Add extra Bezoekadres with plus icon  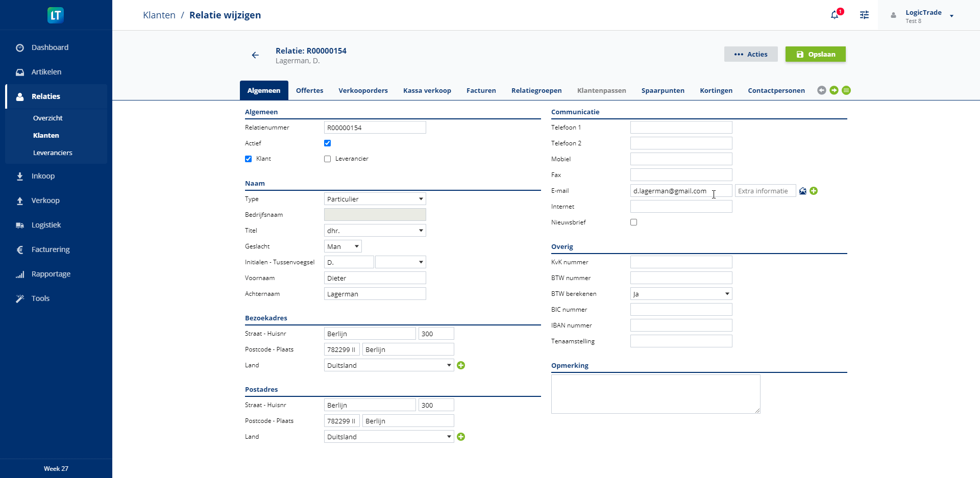click(x=461, y=365)
